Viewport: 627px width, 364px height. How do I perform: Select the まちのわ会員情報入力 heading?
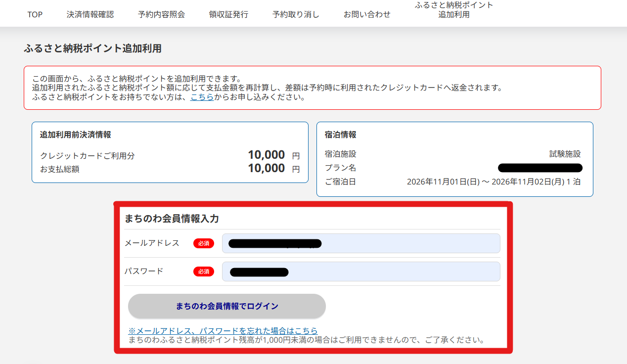coord(172,218)
